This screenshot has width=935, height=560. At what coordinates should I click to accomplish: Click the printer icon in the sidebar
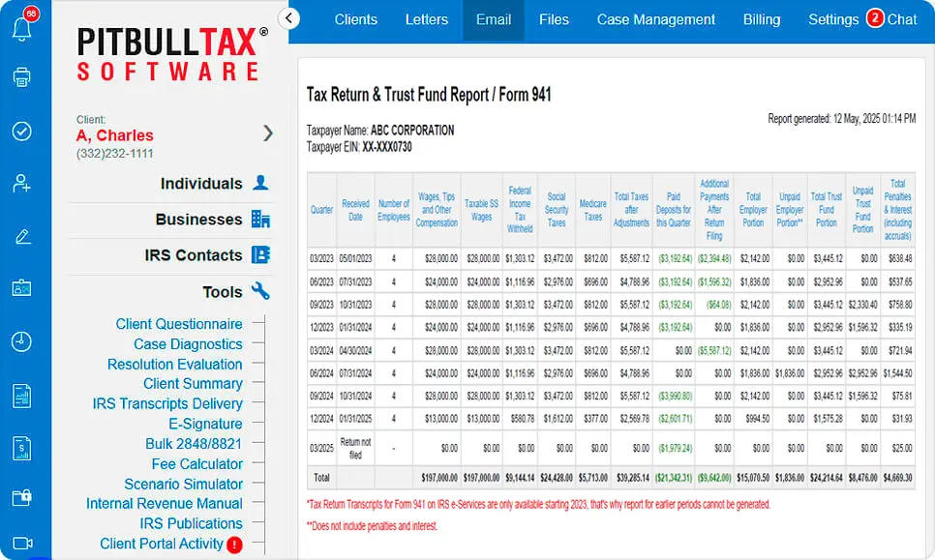[x=22, y=77]
